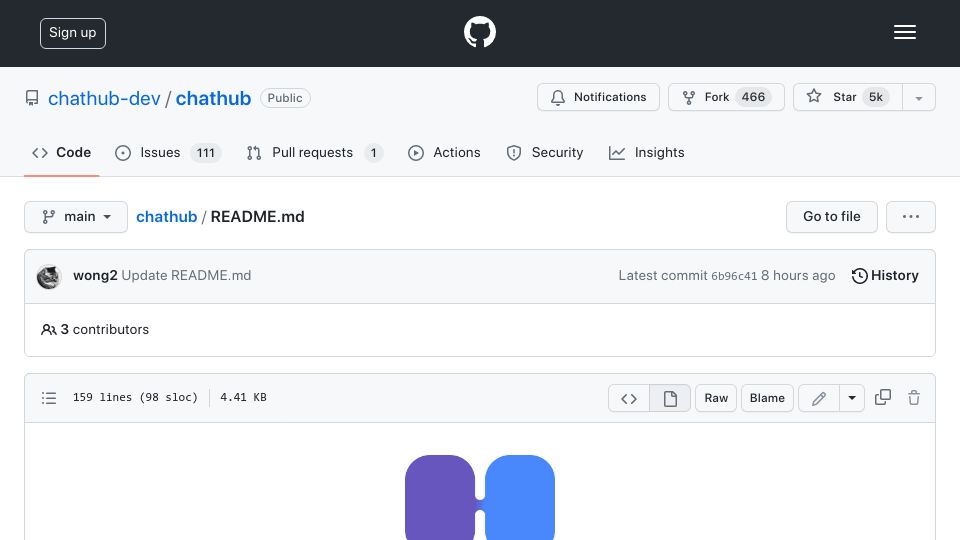This screenshot has width=960, height=540.
Task: Click the repository book icon
Action: point(32,98)
